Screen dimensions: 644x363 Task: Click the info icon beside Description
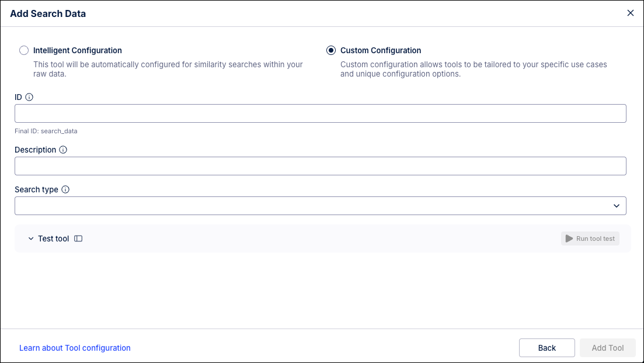point(63,150)
